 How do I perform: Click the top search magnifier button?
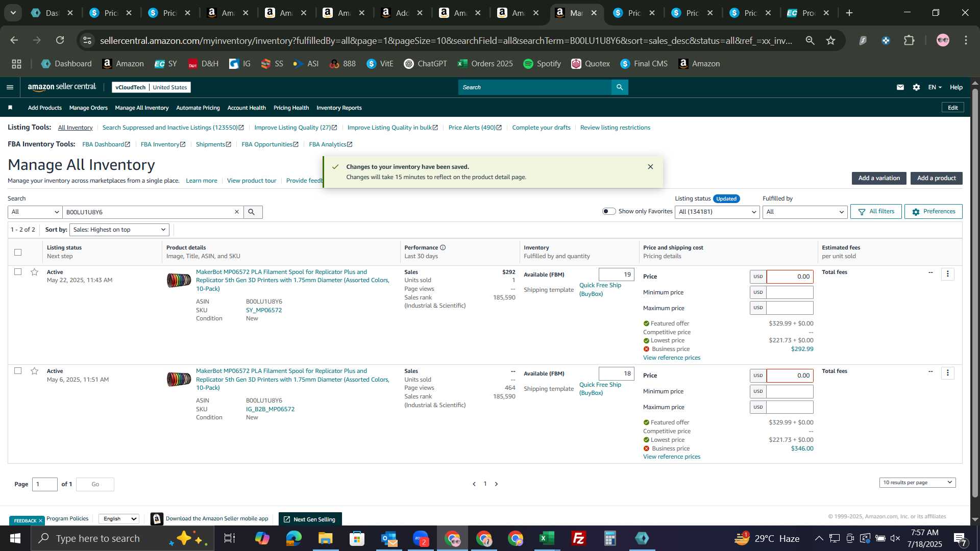(620, 87)
